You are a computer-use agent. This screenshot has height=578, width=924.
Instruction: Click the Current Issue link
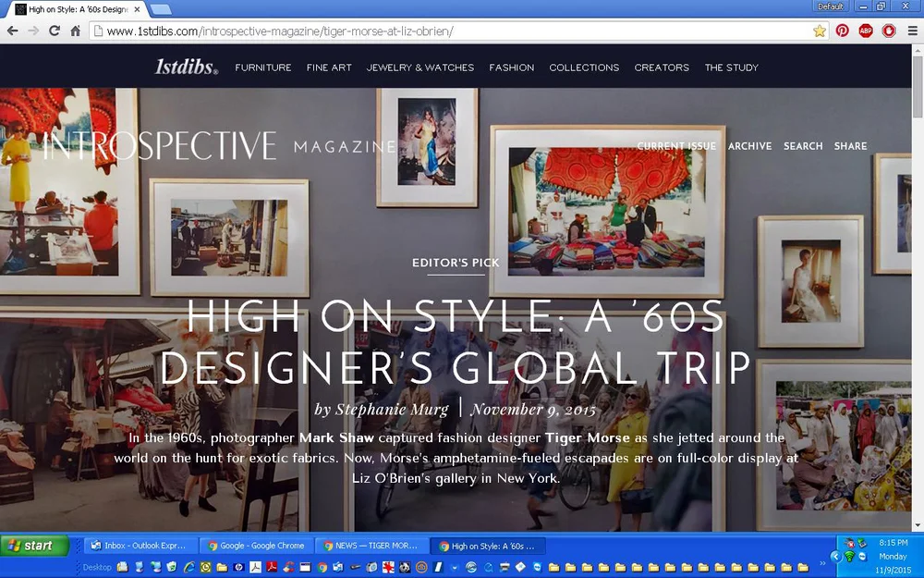676,146
